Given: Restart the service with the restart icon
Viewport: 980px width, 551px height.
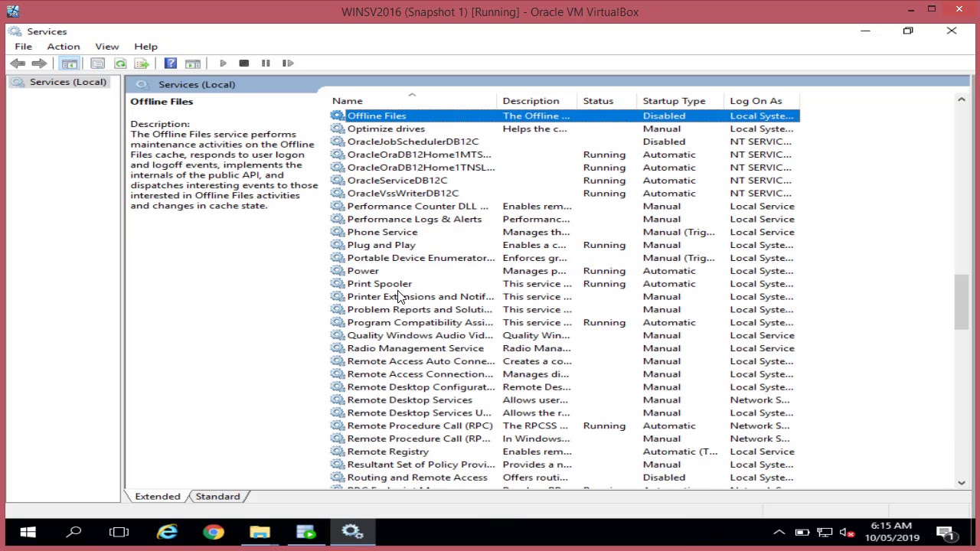Looking at the screenshot, I should (x=288, y=64).
